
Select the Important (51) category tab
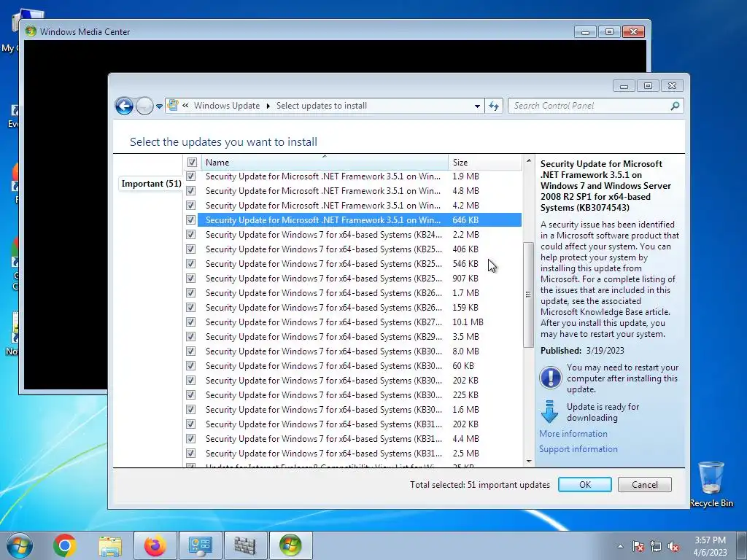(151, 184)
